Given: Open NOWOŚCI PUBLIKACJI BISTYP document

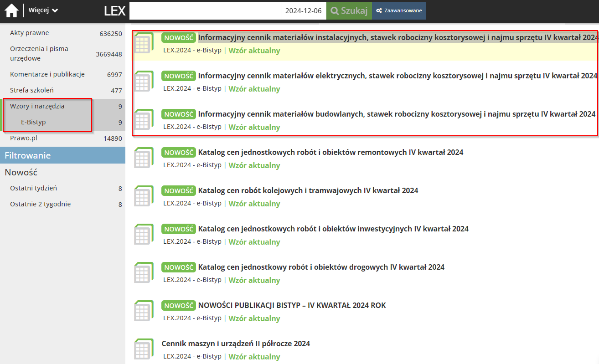Looking at the screenshot, I should [x=292, y=305].
